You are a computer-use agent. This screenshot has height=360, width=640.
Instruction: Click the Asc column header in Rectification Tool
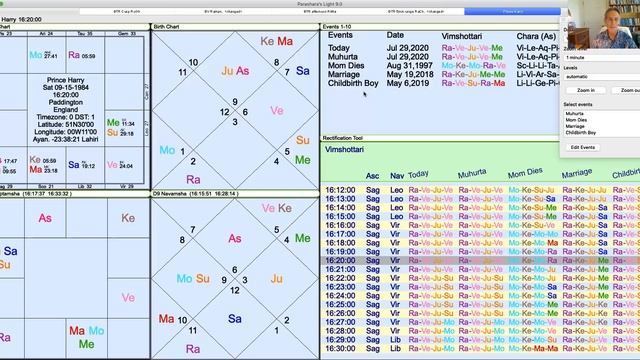(x=372, y=176)
